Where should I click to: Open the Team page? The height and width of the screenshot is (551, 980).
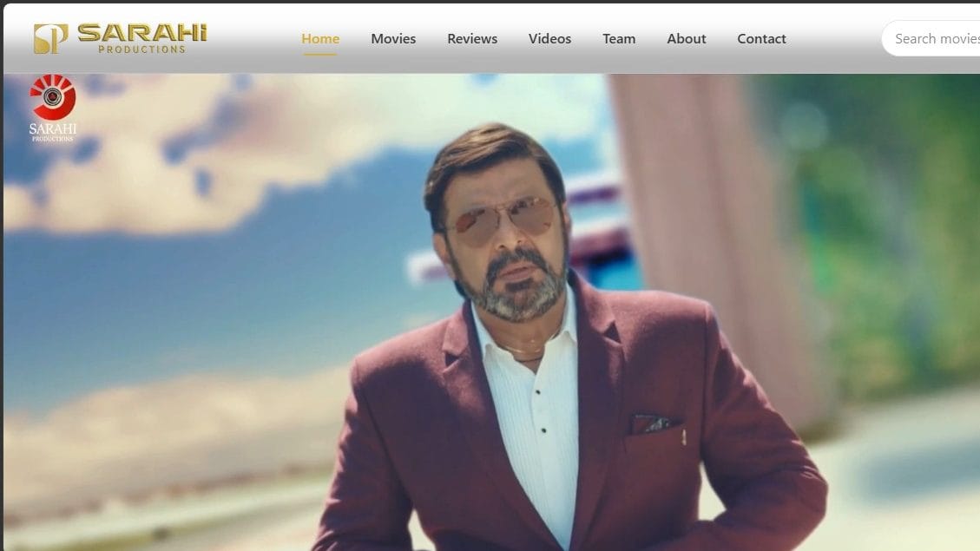click(x=619, y=38)
